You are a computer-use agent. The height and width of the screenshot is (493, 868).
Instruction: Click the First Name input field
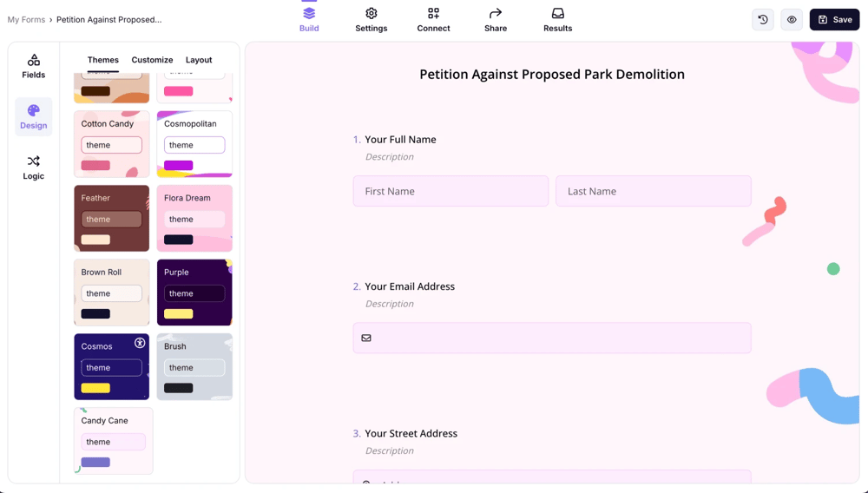(x=450, y=191)
